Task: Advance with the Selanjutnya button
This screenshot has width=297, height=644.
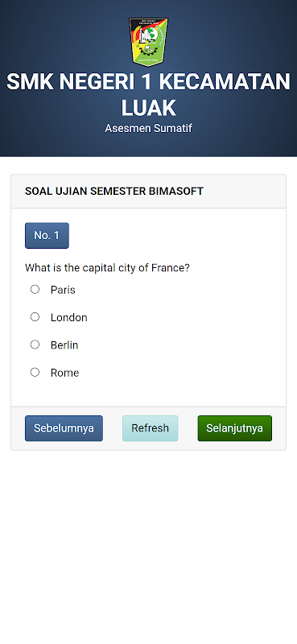Action: 234,428
